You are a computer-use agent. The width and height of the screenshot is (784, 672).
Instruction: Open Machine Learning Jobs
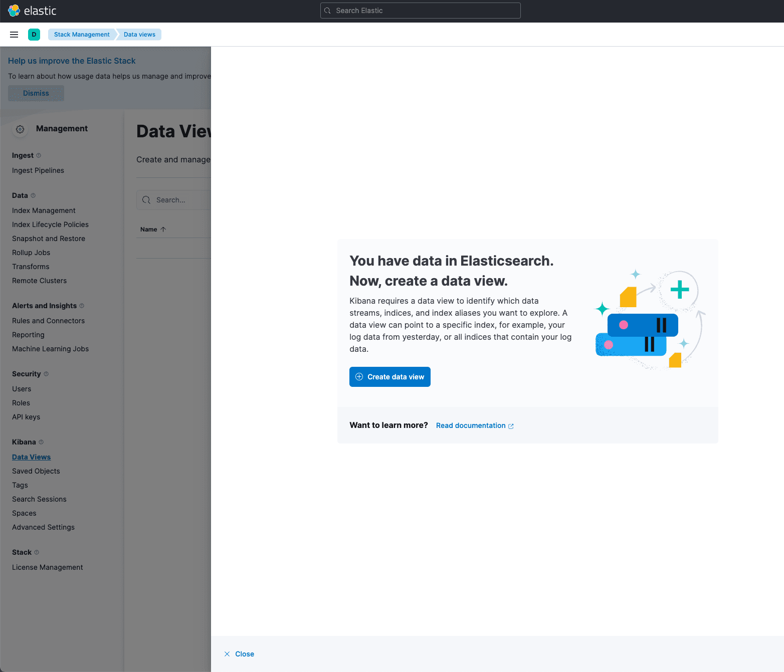[50, 349]
